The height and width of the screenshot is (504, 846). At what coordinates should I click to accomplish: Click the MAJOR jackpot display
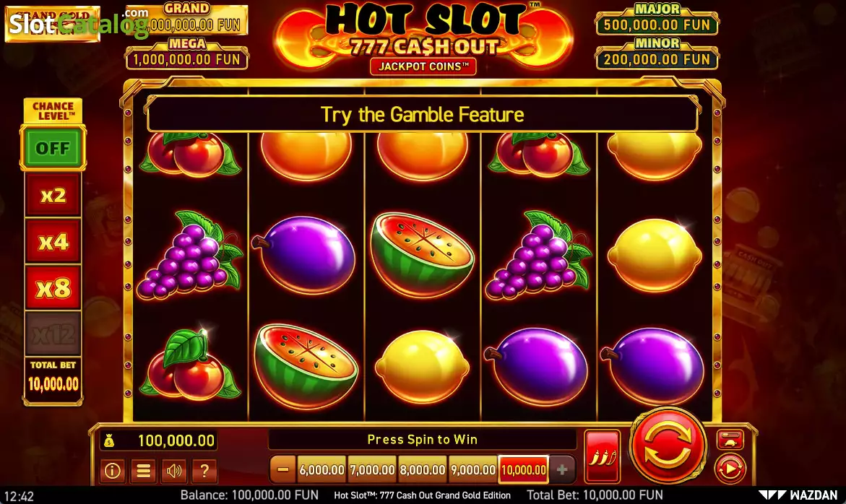[657, 20]
